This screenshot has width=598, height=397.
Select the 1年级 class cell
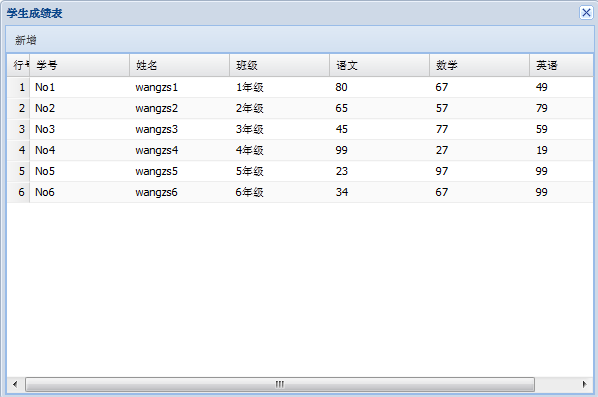[280, 87]
